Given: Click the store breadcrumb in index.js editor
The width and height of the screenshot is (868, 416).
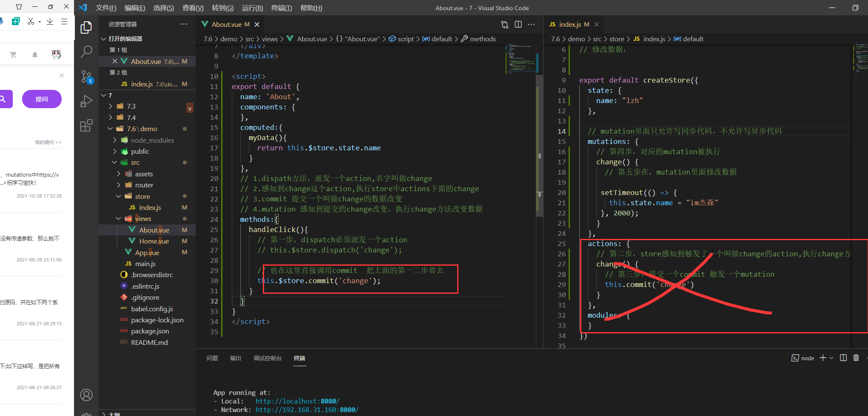Looking at the screenshot, I should [617, 39].
